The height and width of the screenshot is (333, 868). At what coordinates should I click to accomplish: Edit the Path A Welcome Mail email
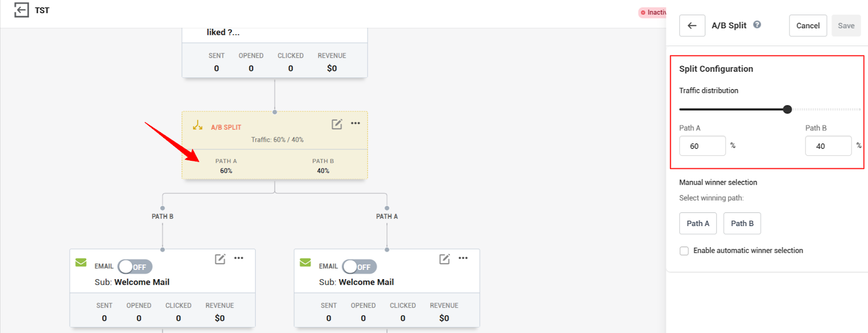tap(444, 259)
